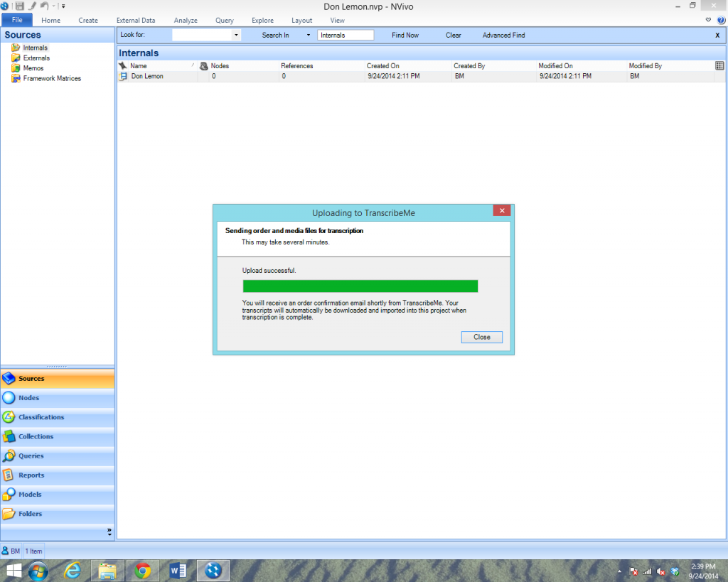Open the Explore ribbon tab
728x582 pixels.
point(262,21)
